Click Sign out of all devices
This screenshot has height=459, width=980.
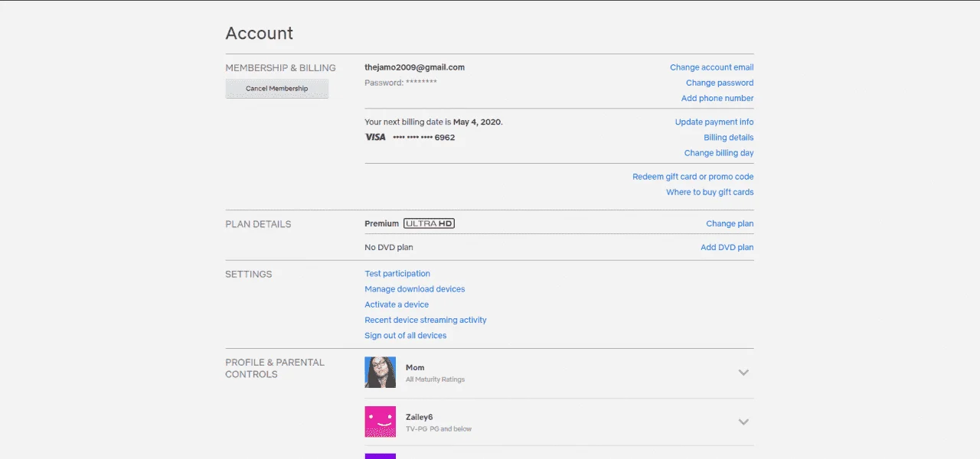coord(406,335)
